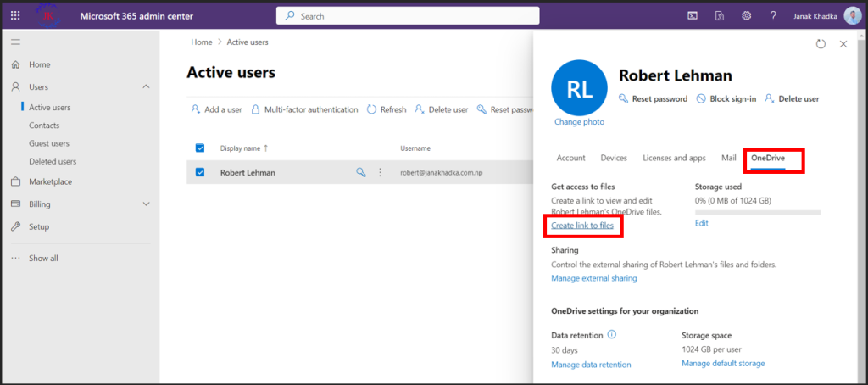This screenshot has width=868, height=385.
Task: Click the Search input field
Action: pyautogui.click(x=408, y=16)
